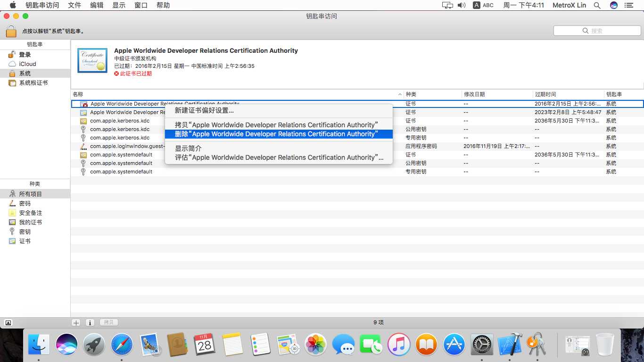Click the Spotlight search icon in menu bar
This screenshot has height=362, width=644.
tap(597, 5)
